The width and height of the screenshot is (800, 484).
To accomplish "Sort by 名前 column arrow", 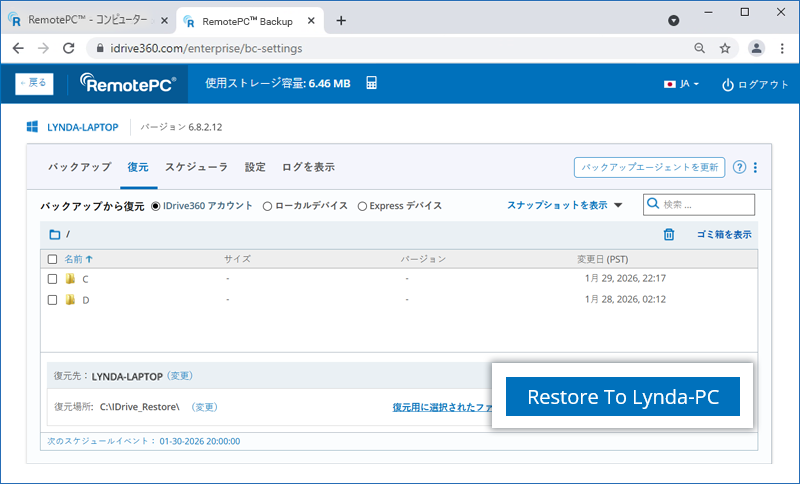I will tap(90, 259).
